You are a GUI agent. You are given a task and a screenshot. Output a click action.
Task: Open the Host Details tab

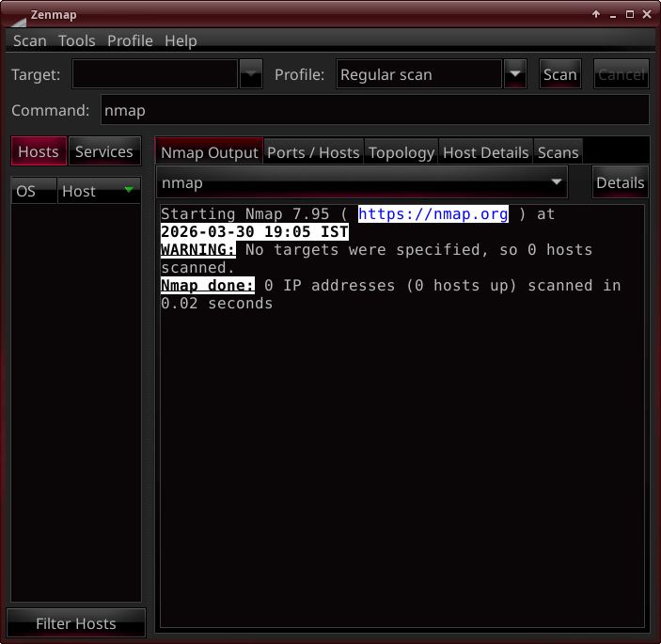[x=486, y=152]
